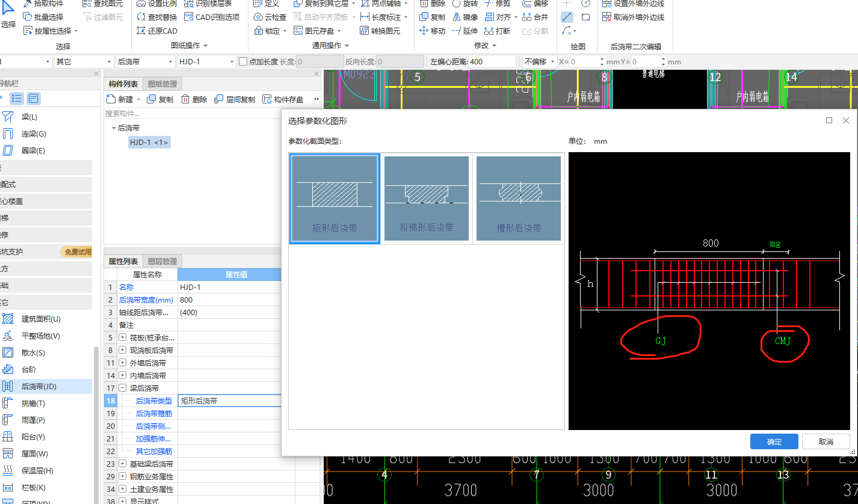Image resolution: width=858 pixels, height=504 pixels.
Task: Switch to 属性列表 tab
Action: pyautogui.click(x=123, y=262)
